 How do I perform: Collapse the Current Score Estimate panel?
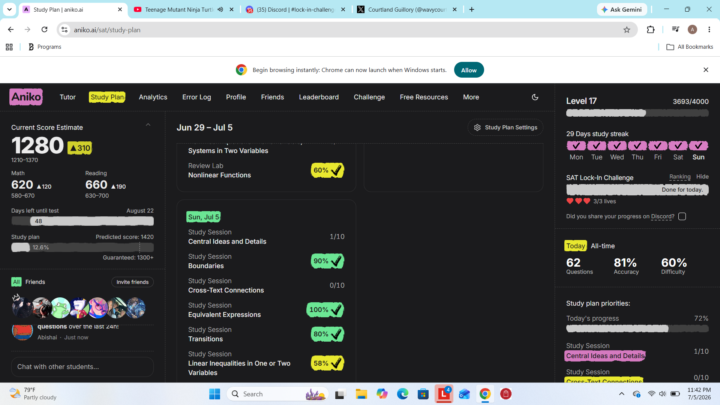coord(148,125)
